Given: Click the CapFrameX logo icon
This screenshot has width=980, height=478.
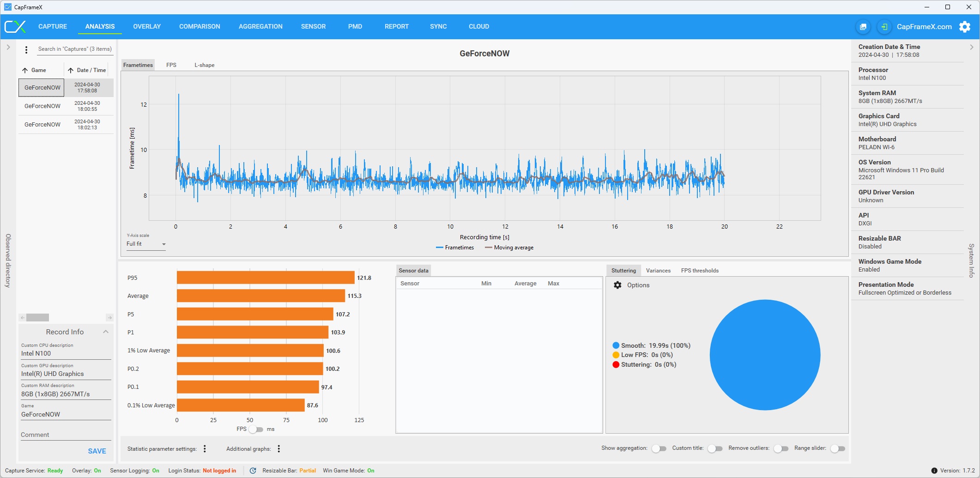Looking at the screenshot, I should pos(15,26).
